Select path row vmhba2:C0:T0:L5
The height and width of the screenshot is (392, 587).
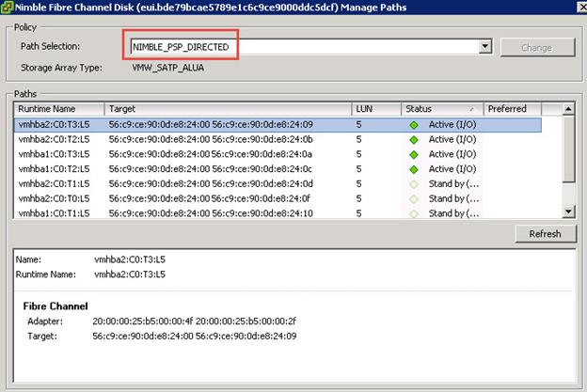click(278, 198)
